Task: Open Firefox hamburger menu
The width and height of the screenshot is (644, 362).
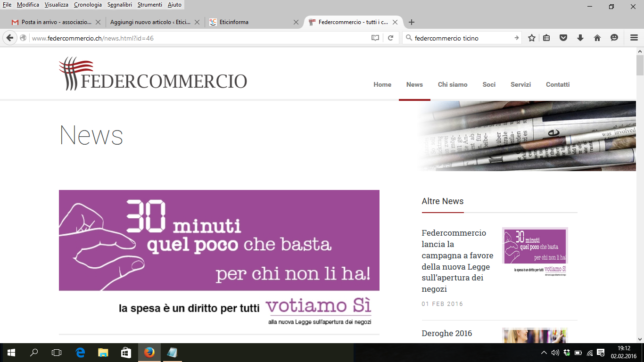Action: 634,38
